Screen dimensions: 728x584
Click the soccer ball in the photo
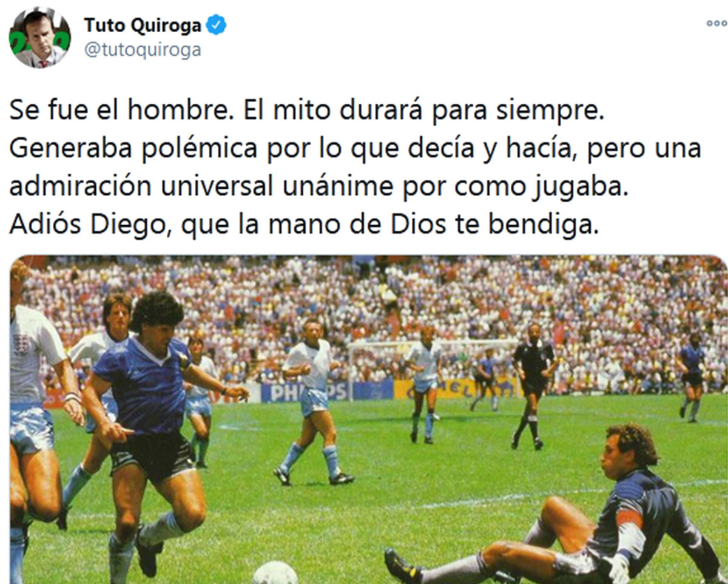[x=275, y=572]
